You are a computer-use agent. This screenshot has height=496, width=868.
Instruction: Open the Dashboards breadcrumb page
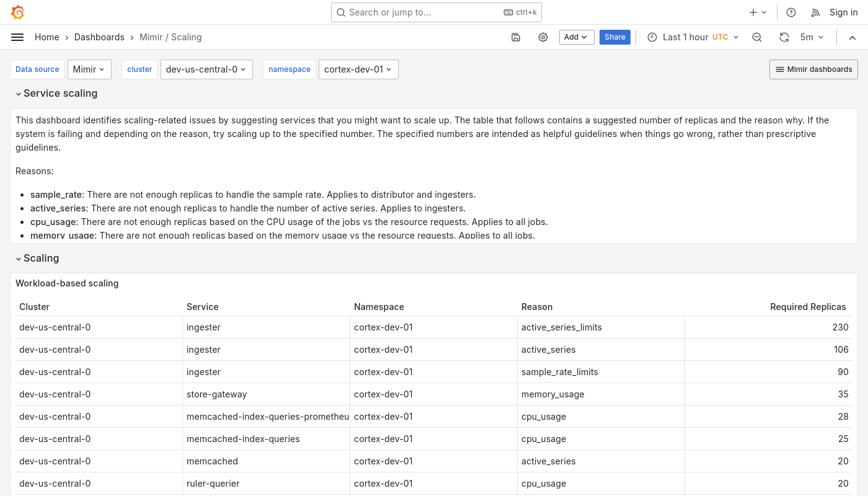[x=99, y=37]
